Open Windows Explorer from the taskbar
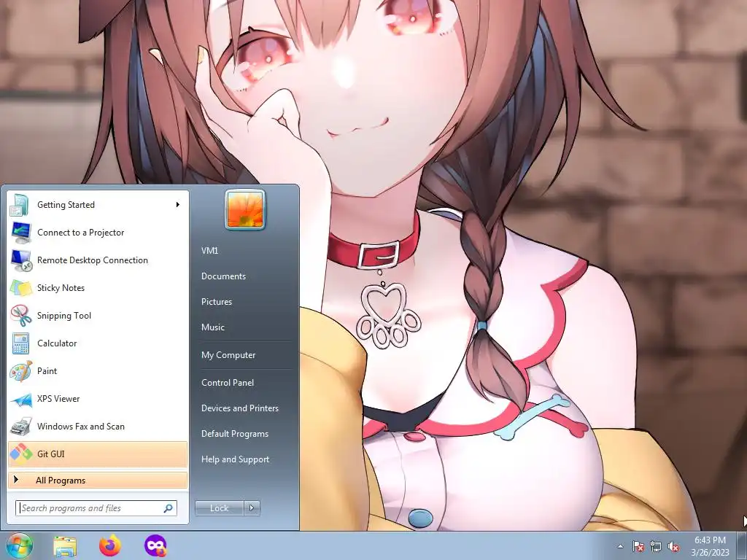This screenshot has width=747, height=560. click(65, 546)
